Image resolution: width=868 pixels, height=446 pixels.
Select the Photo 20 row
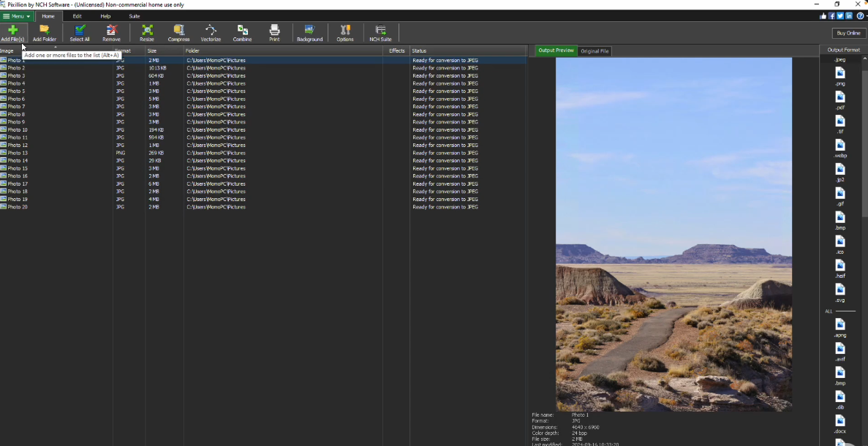[x=263, y=207]
